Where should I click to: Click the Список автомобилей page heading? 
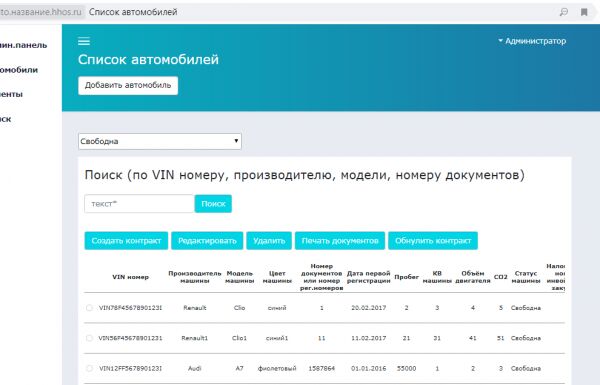tap(148, 59)
